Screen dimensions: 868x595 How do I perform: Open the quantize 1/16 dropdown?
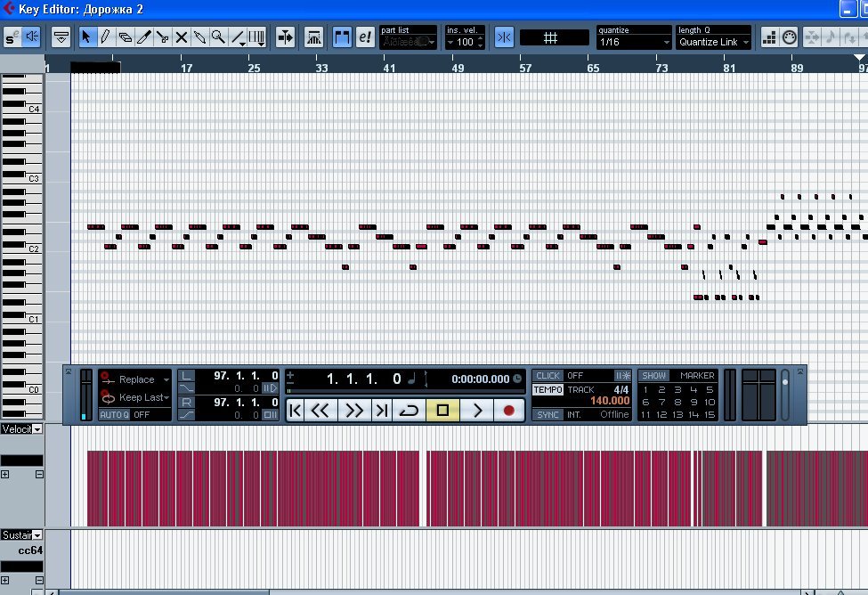pyautogui.click(x=635, y=42)
